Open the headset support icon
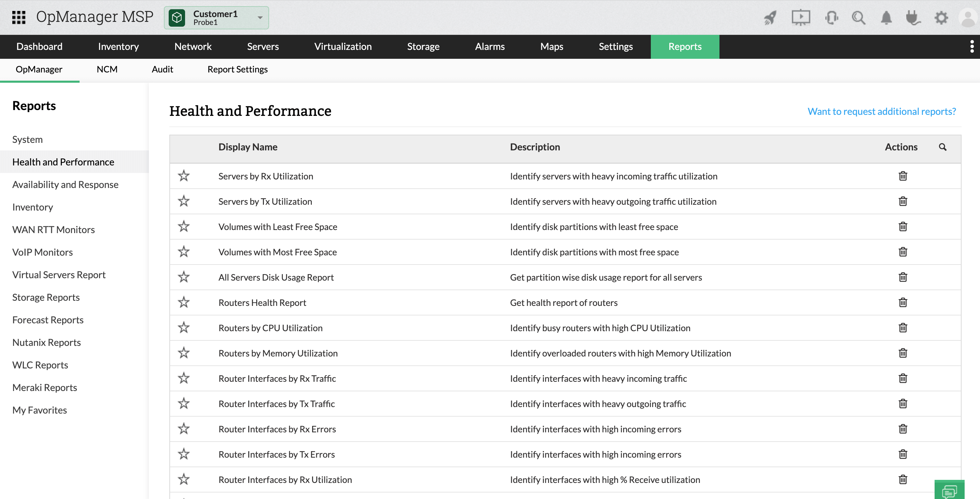The image size is (980, 499). (x=831, y=17)
